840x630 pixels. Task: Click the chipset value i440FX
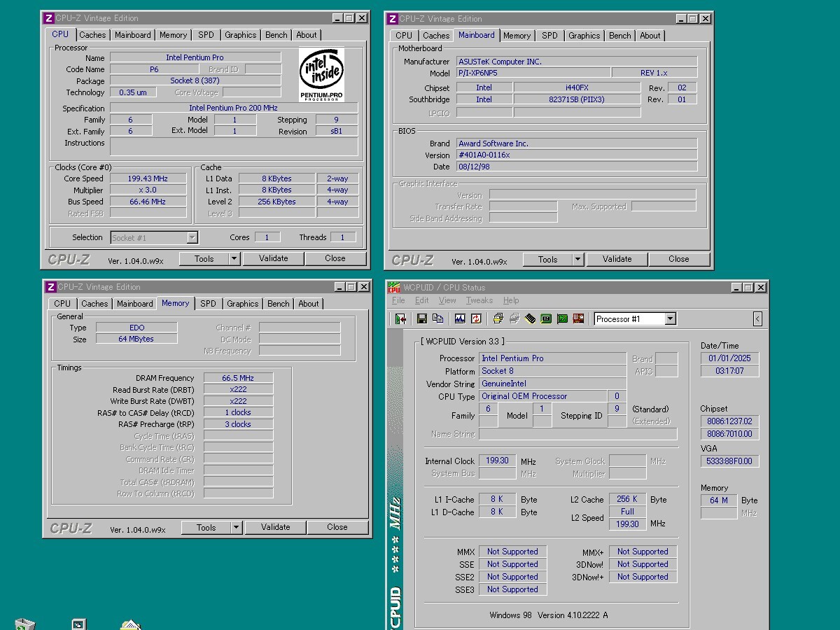pyautogui.click(x=577, y=87)
